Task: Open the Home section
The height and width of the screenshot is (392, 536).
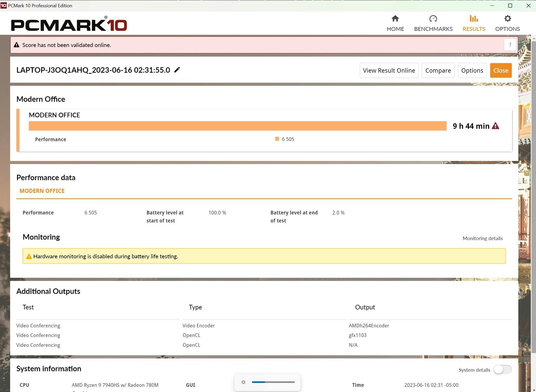Action: [x=395, y=23]
